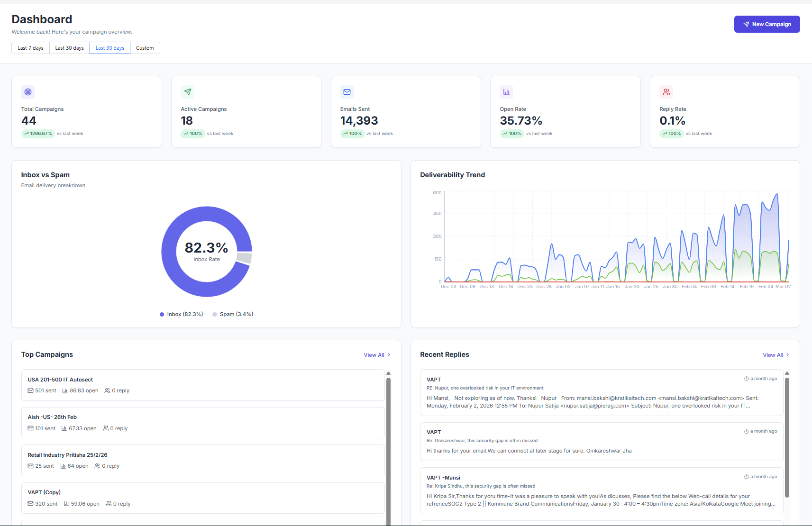Click the open-rate chart icon beside 67.33 open
812x526 pixels.
coord(63,428)
